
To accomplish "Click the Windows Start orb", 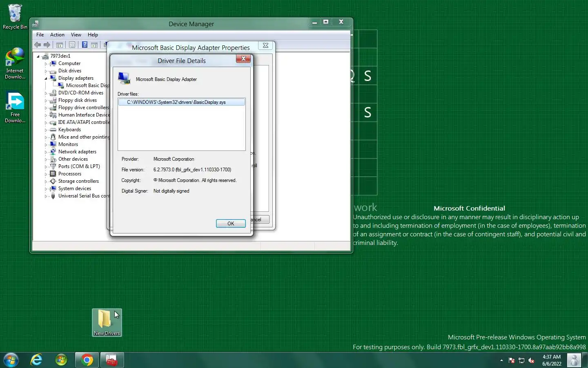I will pyautogui.click(x=11, y=360).
